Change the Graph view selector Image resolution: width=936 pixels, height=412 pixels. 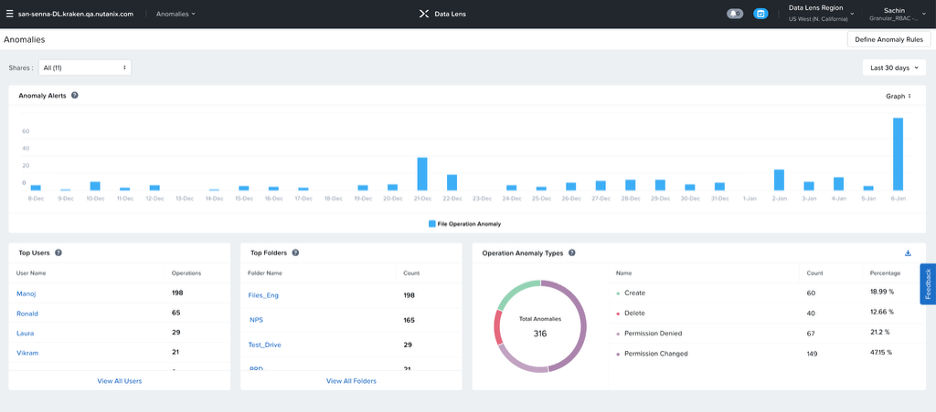point(897,96)
